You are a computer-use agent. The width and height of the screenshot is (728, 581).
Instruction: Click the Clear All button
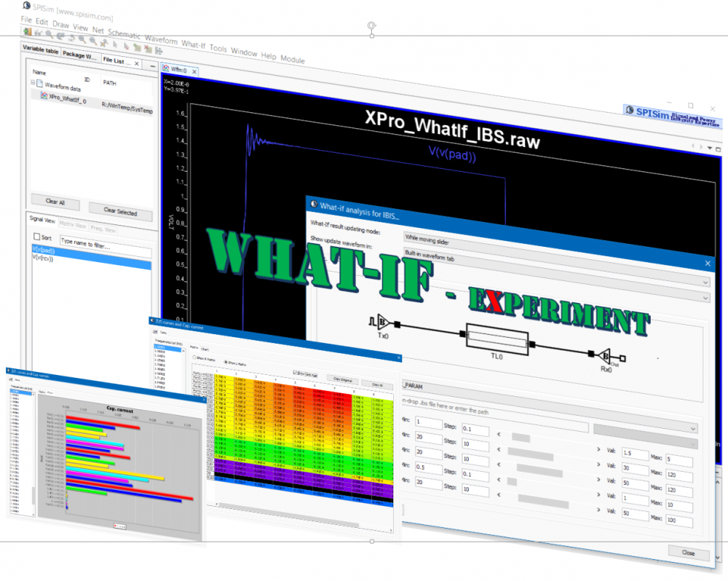[x=55, y=202]
